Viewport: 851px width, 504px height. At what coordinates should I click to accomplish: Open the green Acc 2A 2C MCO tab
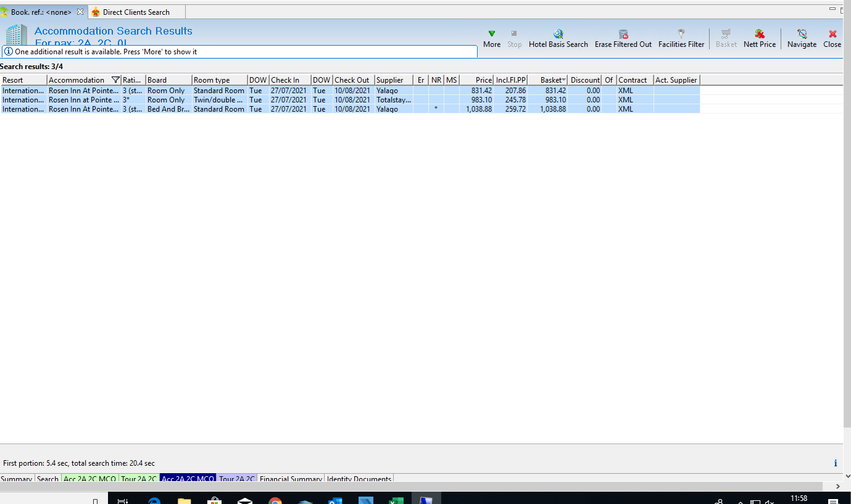(90, 479)
